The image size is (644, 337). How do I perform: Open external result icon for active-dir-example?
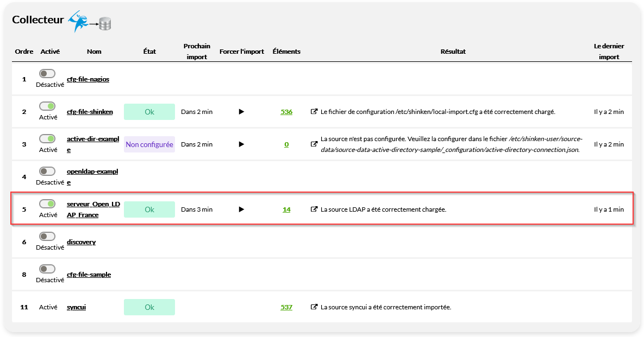[314, 144]
